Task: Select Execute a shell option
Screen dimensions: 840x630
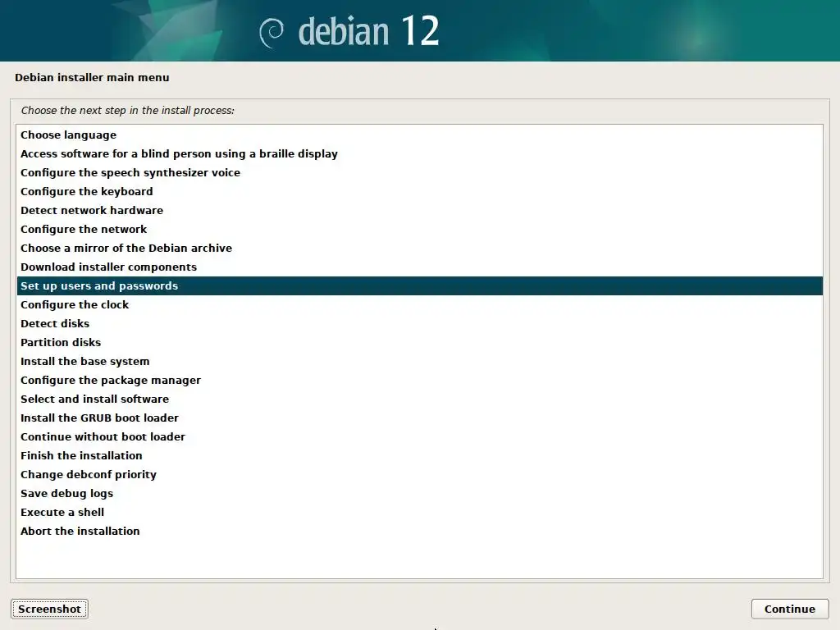Action: (419, 512)
